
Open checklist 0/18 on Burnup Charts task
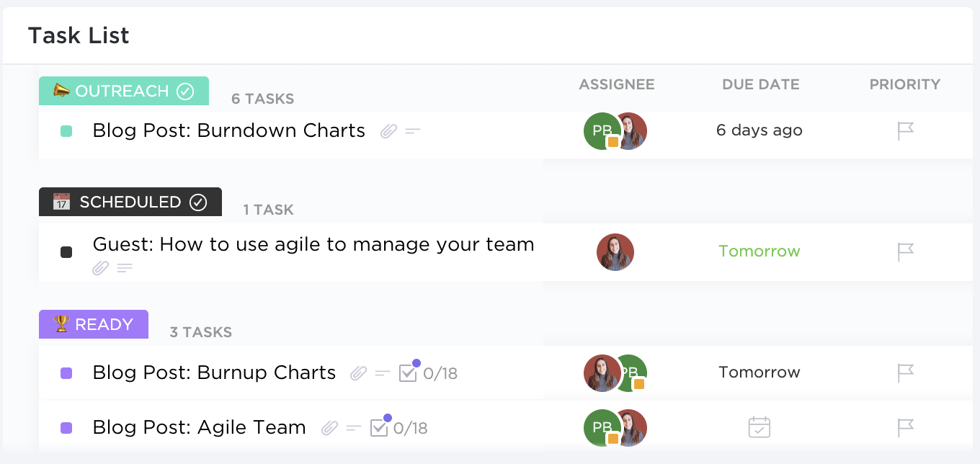click(x=428, y=373)
